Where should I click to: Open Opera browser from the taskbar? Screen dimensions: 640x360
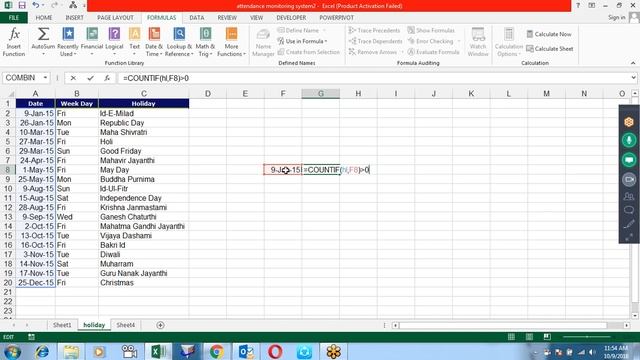click(275, 351)
